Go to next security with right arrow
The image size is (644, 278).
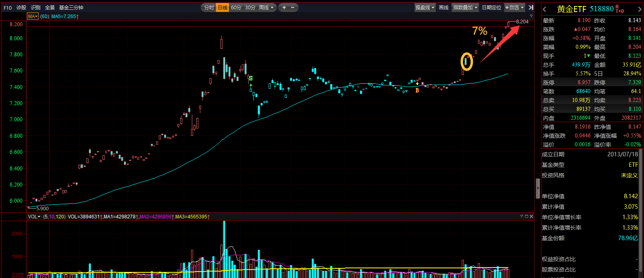coord(640,9)
